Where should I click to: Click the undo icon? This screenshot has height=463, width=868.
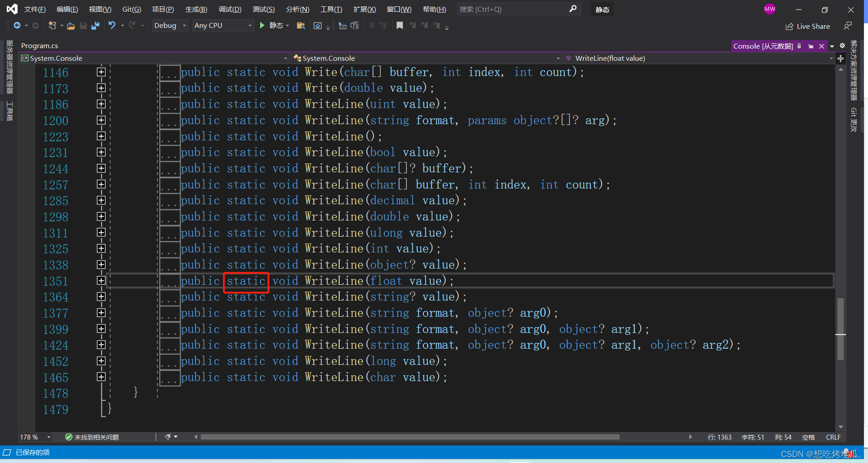(x=112, y=26)
